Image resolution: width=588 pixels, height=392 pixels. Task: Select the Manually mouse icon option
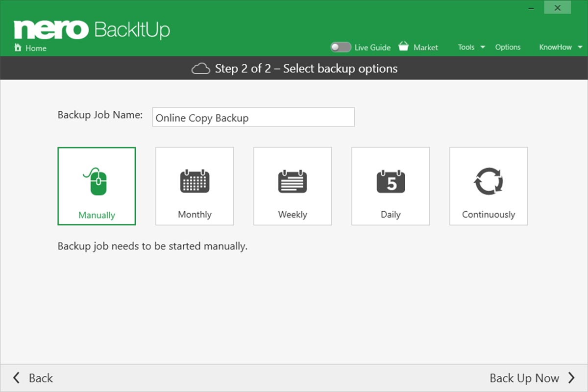click(97, 181)
